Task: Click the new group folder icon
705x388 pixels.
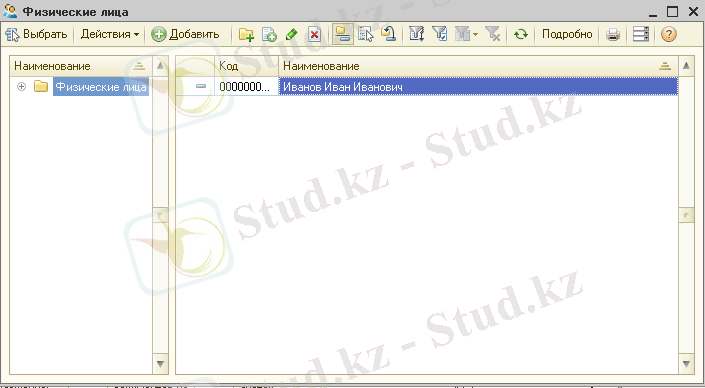Action: click(246, 35)
